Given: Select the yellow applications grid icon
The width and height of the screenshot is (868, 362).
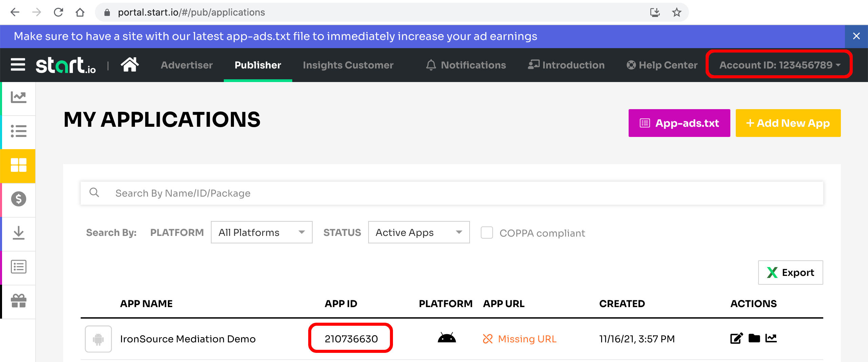Looking at the screenshot, I should (x=18, y=166).
